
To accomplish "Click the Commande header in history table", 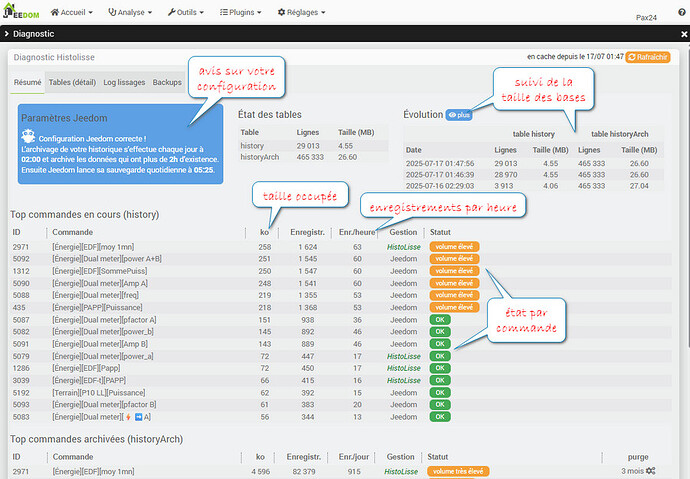I will click(x=73, y=232).
